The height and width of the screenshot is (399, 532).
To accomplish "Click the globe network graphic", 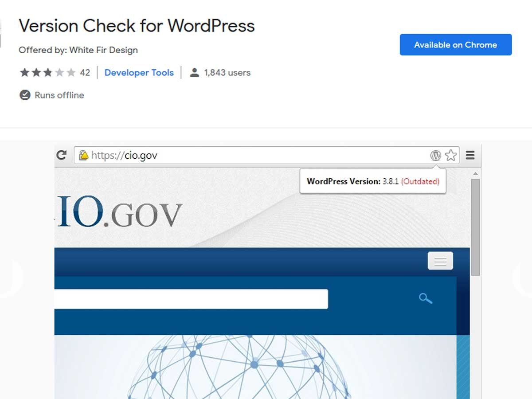I will pyautogui.click(x=239, y=368).
